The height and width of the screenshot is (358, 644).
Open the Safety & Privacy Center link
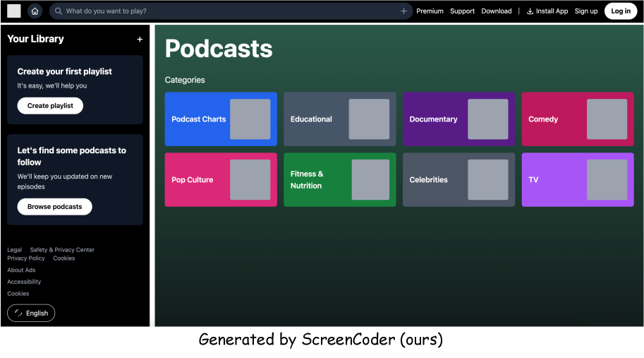point(62,250)
